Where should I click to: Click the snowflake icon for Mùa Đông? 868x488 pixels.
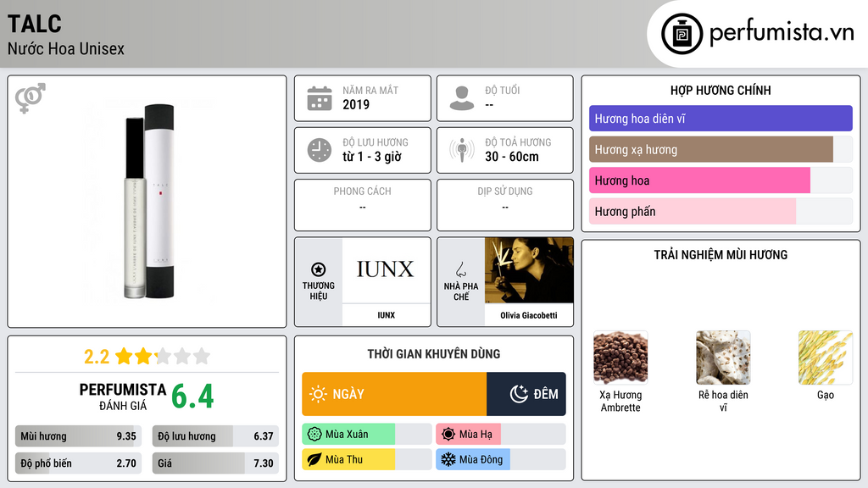tap(448, 459)
